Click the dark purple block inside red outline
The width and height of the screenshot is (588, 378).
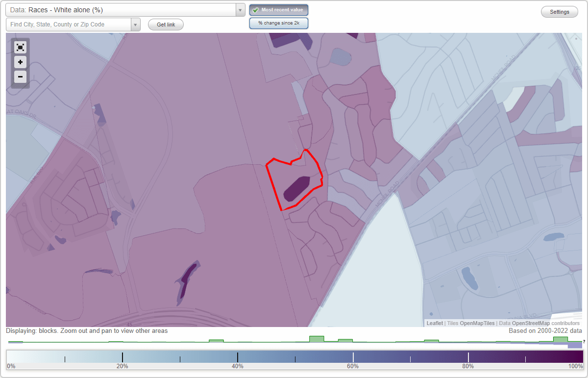[296, 189]
